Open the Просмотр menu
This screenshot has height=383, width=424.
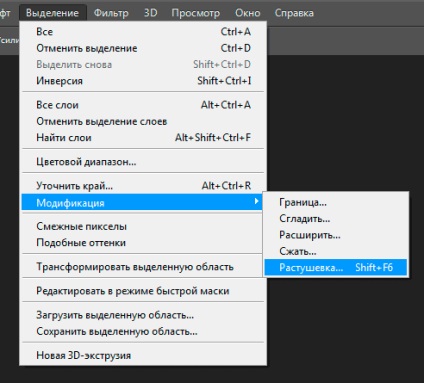tap(196, 13)
